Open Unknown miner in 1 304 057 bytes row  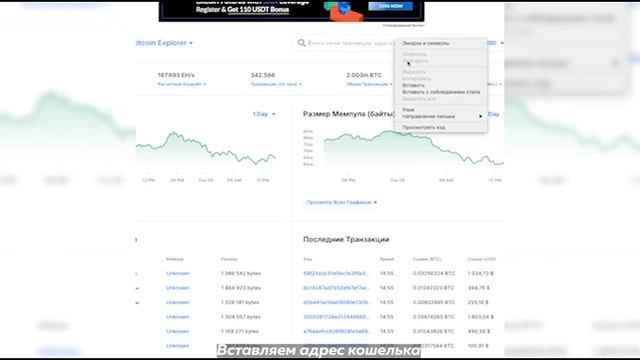click(178, 317)
